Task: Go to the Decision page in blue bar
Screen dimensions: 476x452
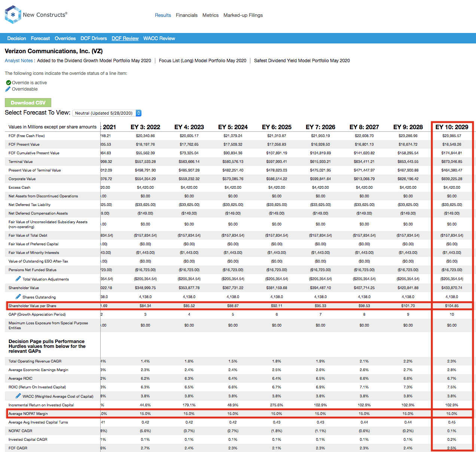Action: click(16, 39)
